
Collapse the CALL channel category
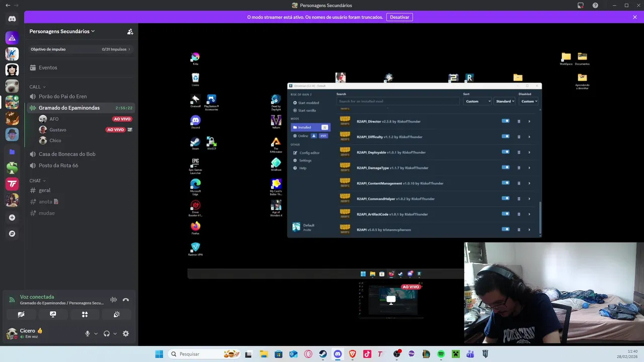coord(37,87)
